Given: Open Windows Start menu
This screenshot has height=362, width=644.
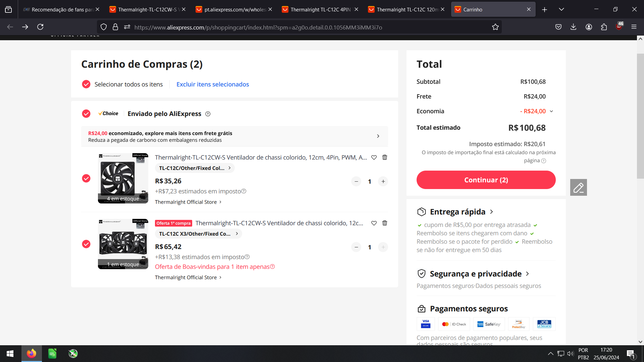Looking at the screenshot, I should (x=10, y=354).
